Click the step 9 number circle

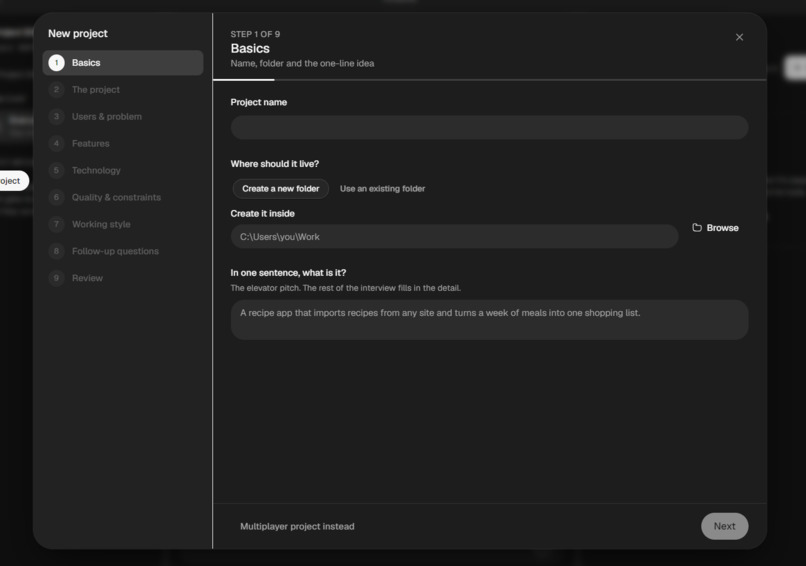[57, 278]
